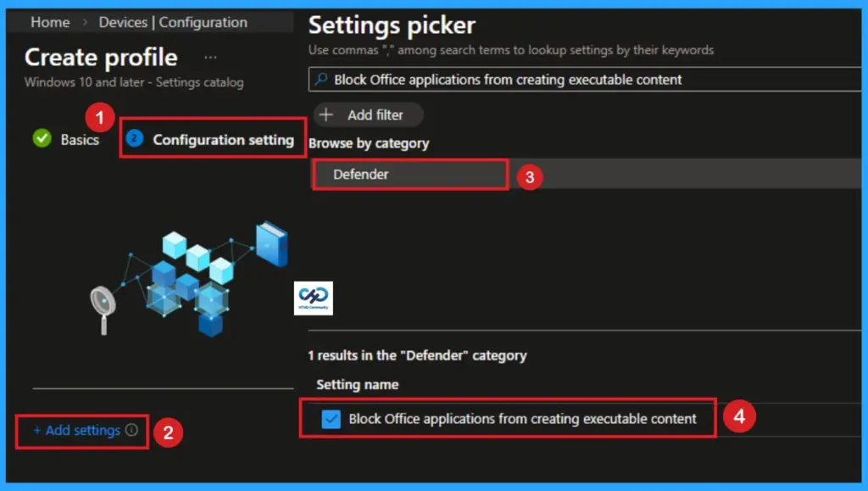Check the Block Office applications setting checkbox
This screenshot has width=868, height=491.
pos(331,418)
